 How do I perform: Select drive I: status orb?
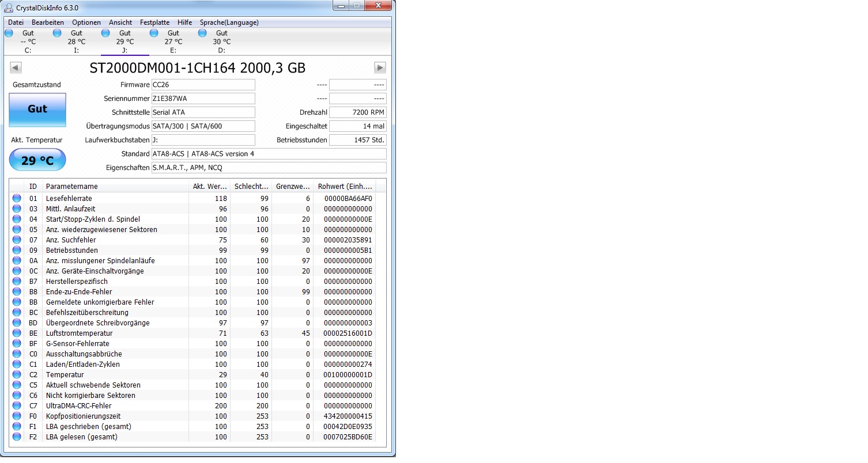click(x=57, y=33)
